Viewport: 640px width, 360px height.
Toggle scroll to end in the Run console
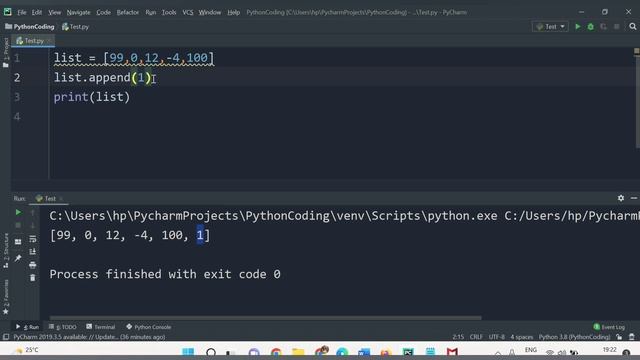[33, 252]
